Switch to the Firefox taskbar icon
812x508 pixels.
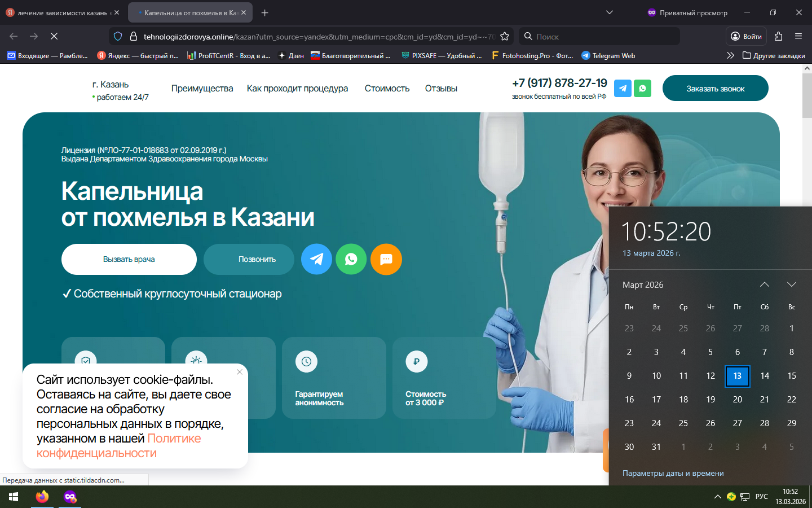tap(42, 497)
